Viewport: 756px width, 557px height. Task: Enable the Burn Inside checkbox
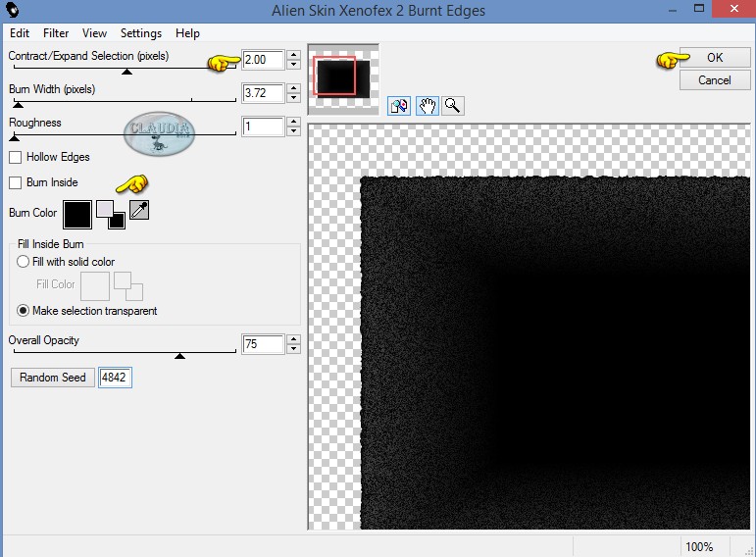pyautogui.click(x=16, y=182)
